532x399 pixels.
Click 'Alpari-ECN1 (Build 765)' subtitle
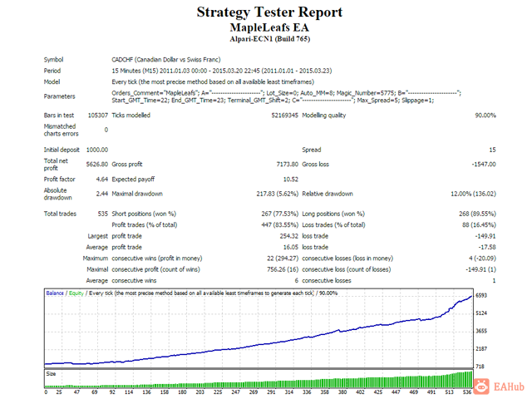[269, 39]
